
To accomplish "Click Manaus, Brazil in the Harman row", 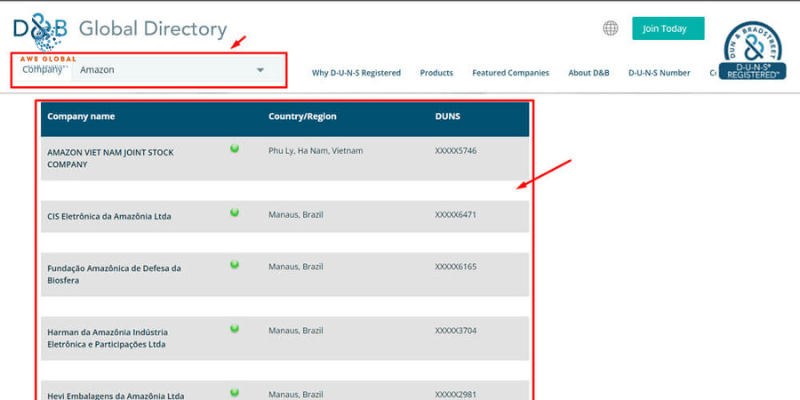I will (296, 331).
